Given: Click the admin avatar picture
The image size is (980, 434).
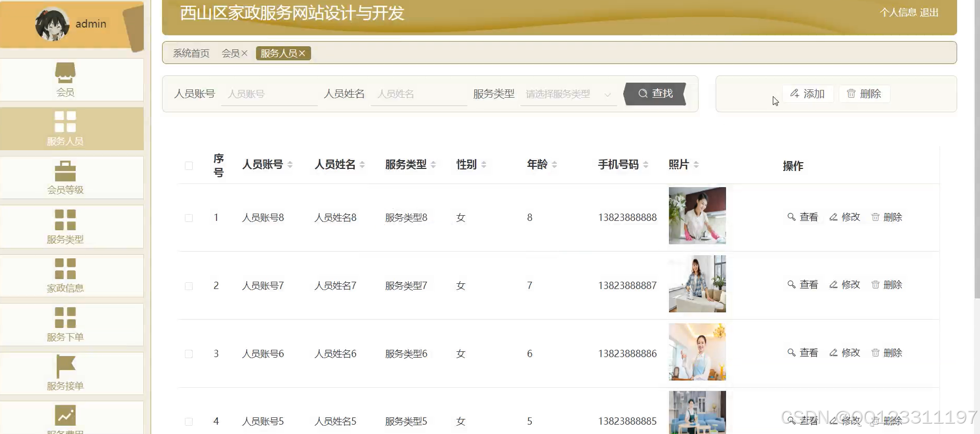Looking at the screenshot, I should pos(52,24).
